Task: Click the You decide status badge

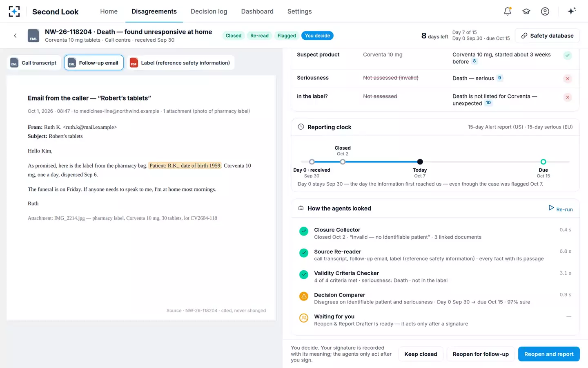Action: [x=317, y=36]
